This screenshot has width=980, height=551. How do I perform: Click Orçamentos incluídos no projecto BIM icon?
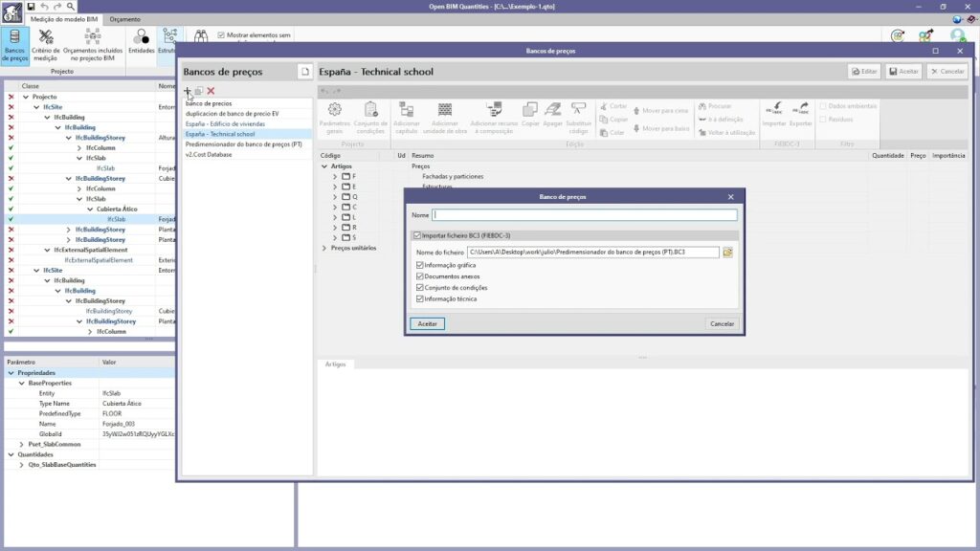point(93,46)
